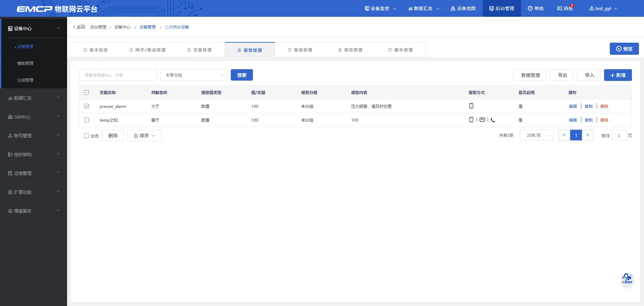Click the 导出 export button
The image size is (644, 306).
(562, 75)
